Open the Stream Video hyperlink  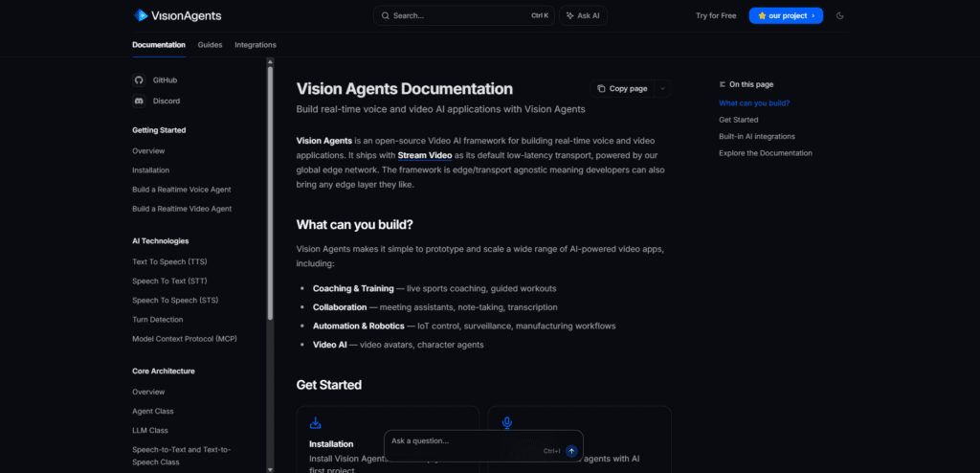(424, 155)
